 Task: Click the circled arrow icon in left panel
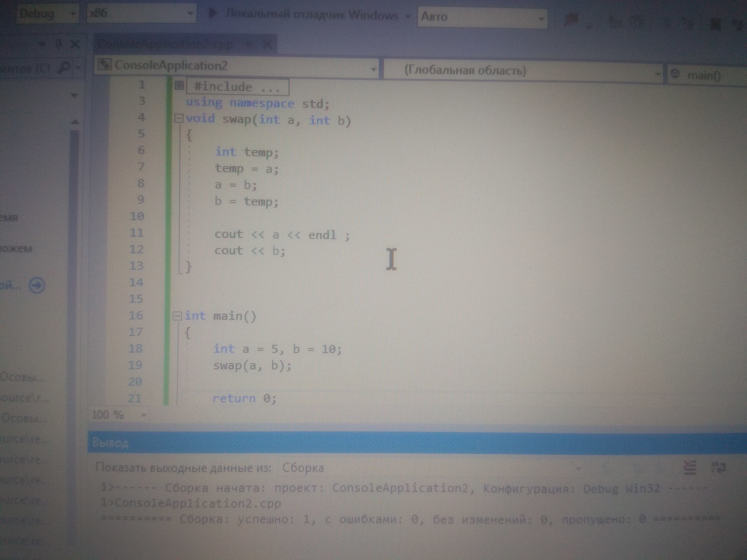[36, 286]
